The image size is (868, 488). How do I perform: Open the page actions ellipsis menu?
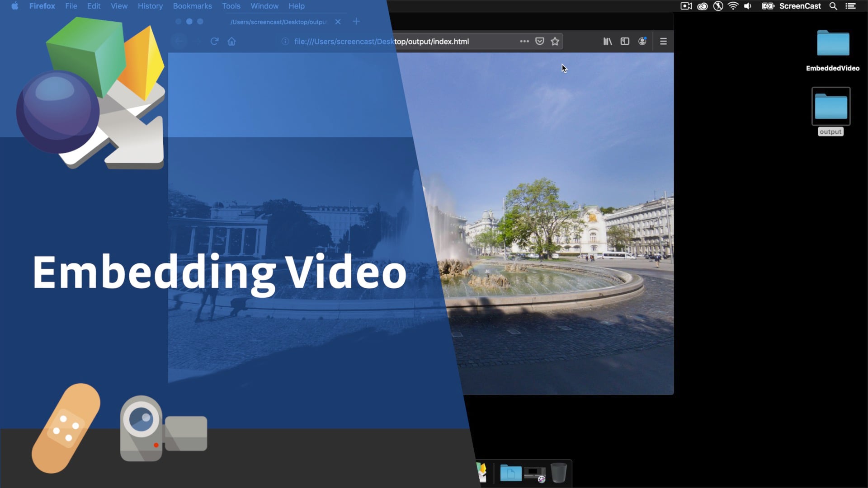(524, 41)
